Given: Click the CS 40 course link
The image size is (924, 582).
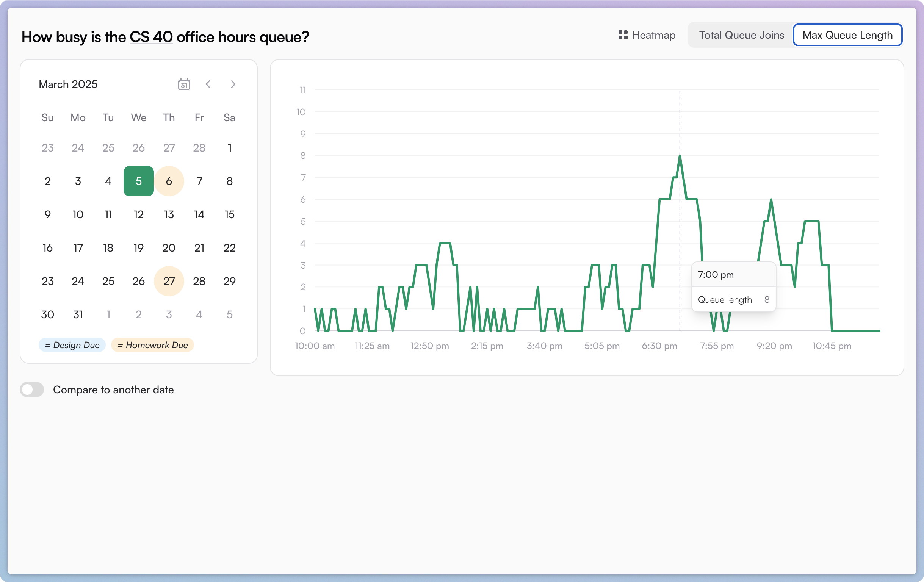Looking at the screenshot, I should click(x=151, y=37).
